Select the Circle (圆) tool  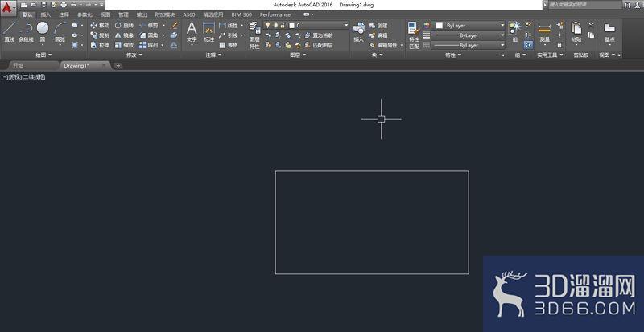[x=43, y=31]
